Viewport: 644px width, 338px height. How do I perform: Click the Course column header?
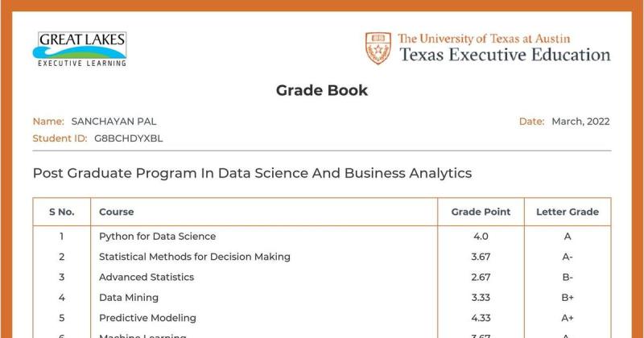click(x=116, y=212)
